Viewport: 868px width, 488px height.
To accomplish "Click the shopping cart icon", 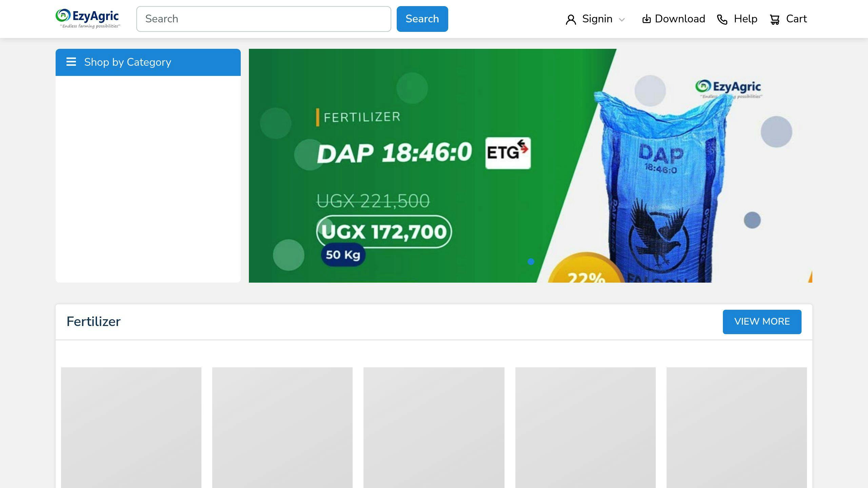I will [x=775, y=20].
